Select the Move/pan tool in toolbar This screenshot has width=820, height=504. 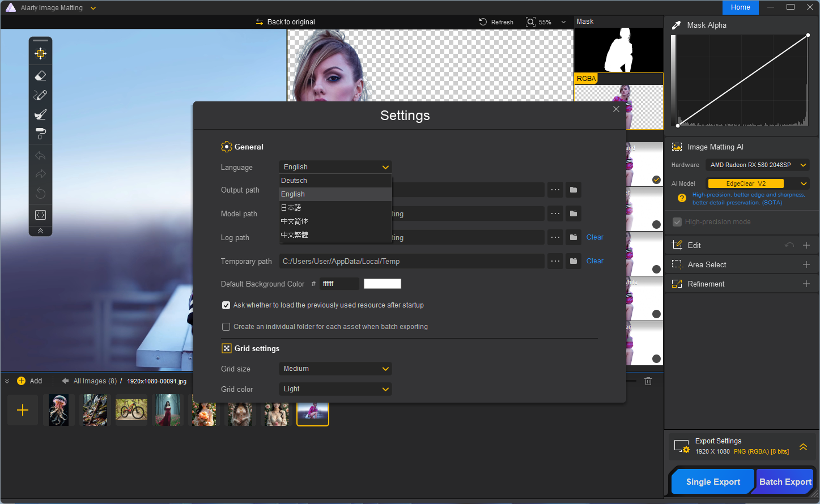click(x=40, y=54)
